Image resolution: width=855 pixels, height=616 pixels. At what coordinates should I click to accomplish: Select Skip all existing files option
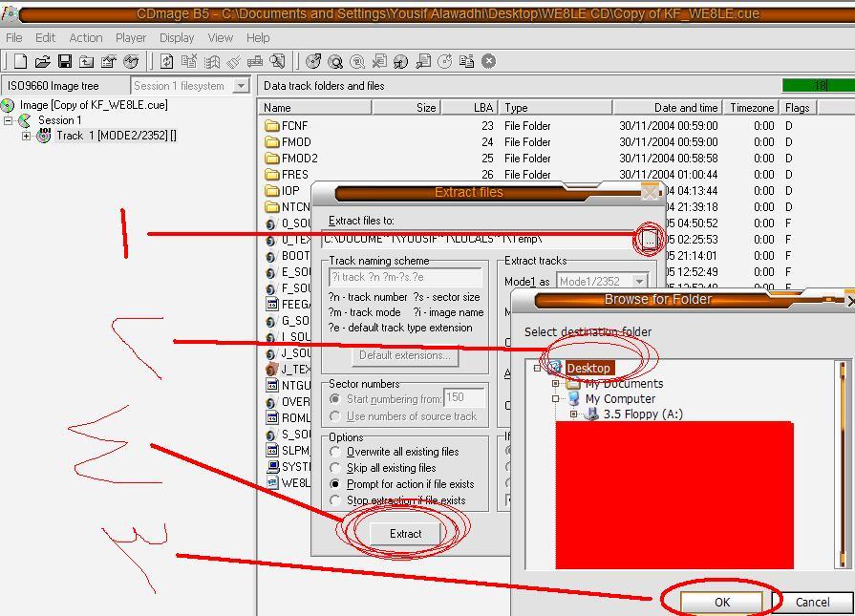point(335,468)
